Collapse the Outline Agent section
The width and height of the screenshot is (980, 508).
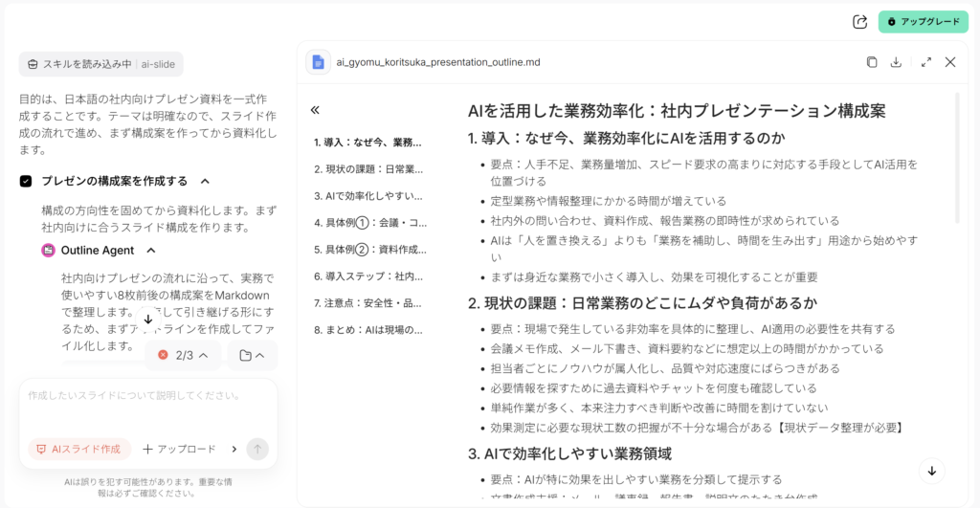click(151, 250)
